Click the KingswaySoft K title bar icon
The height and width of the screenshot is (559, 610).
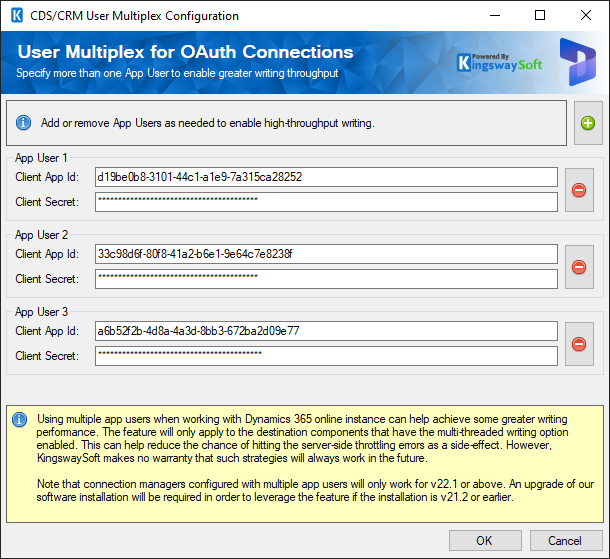click(x=17, y=16)
